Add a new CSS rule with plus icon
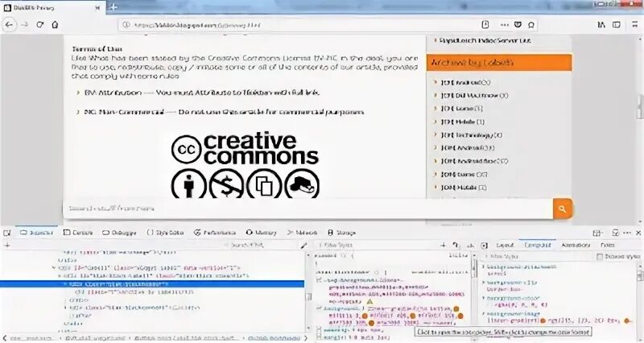This screenshot has width=644, height=343. click(443, 246)
